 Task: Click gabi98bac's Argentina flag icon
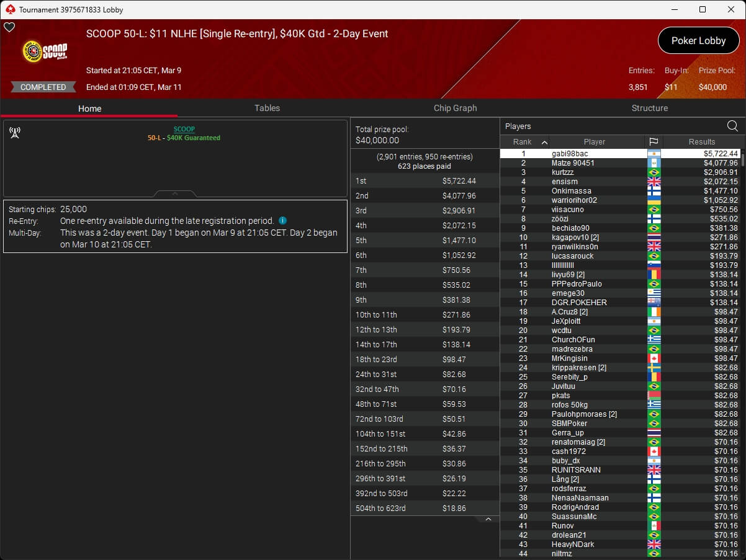[x=654, y=154]
